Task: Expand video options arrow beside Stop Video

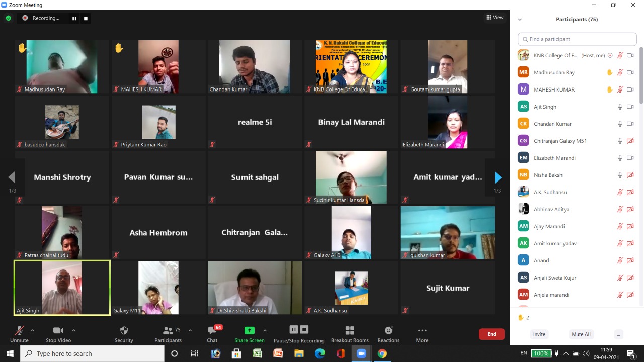Action: (73, 330)
